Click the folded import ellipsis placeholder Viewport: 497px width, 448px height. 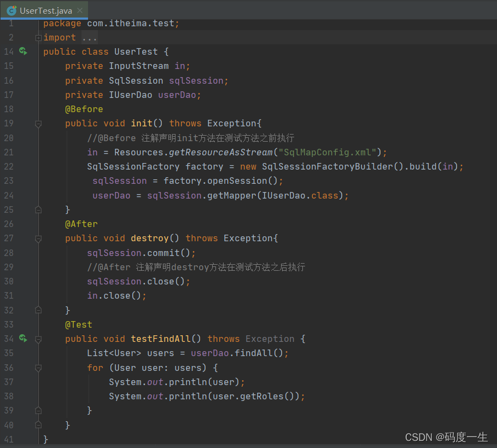tap(89, 38)
